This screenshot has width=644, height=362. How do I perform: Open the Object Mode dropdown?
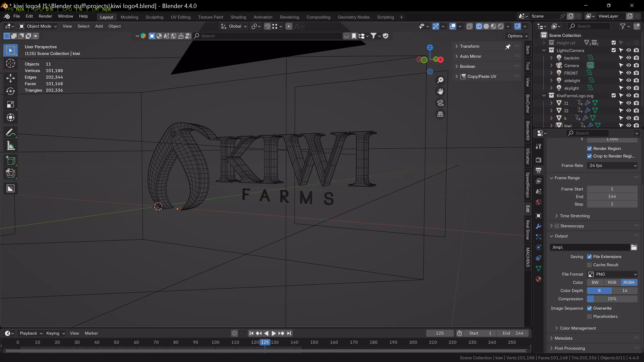tap(38, 26)
